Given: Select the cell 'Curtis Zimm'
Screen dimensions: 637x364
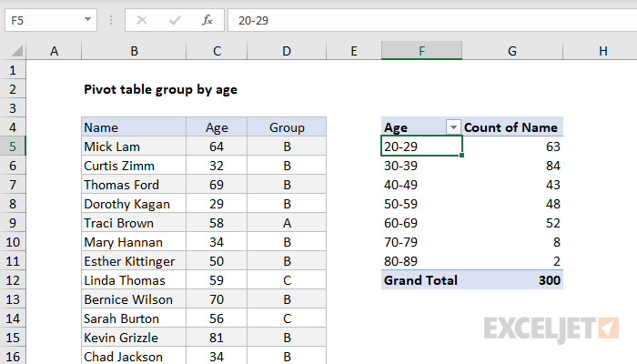Looking at the screenshot, I should [134, 166].
